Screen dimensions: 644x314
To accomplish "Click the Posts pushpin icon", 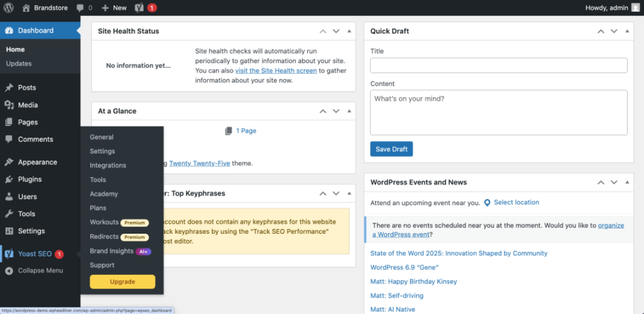I will 9,87.
